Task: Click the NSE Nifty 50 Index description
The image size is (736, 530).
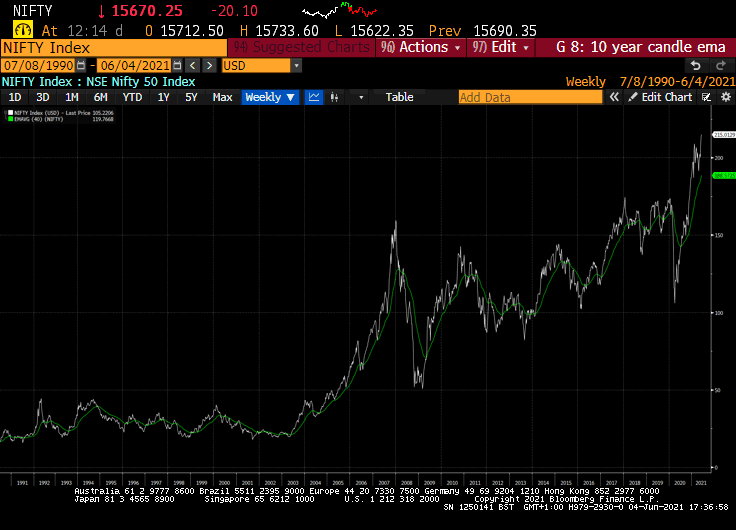Action: [140, 82]
